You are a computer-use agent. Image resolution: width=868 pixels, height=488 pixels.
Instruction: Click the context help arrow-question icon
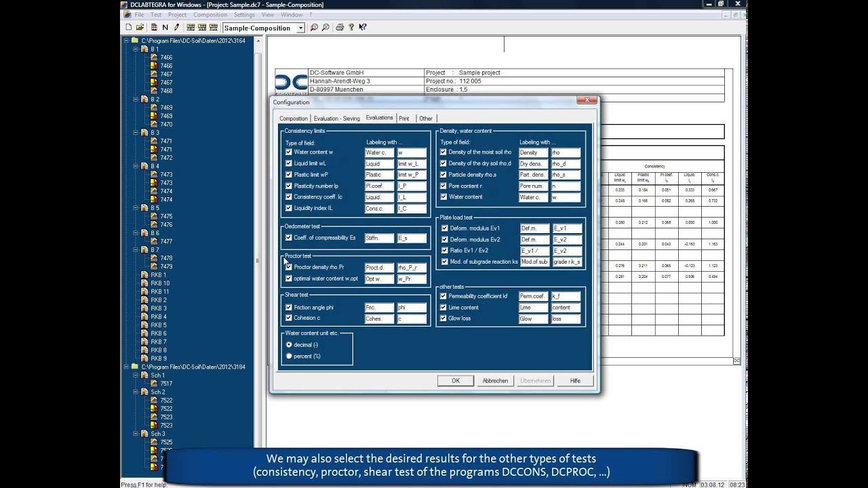point(363,28)
